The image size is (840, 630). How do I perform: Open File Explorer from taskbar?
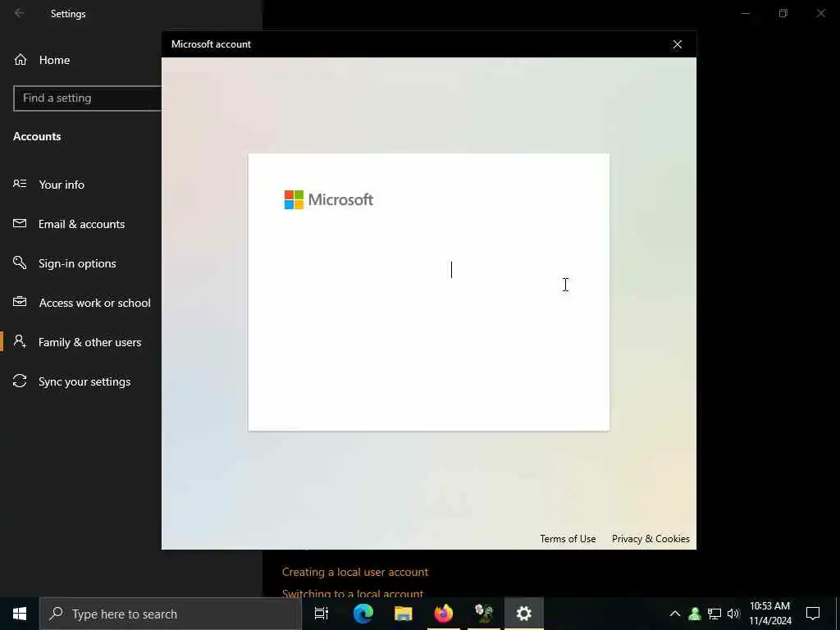(404, 614)
